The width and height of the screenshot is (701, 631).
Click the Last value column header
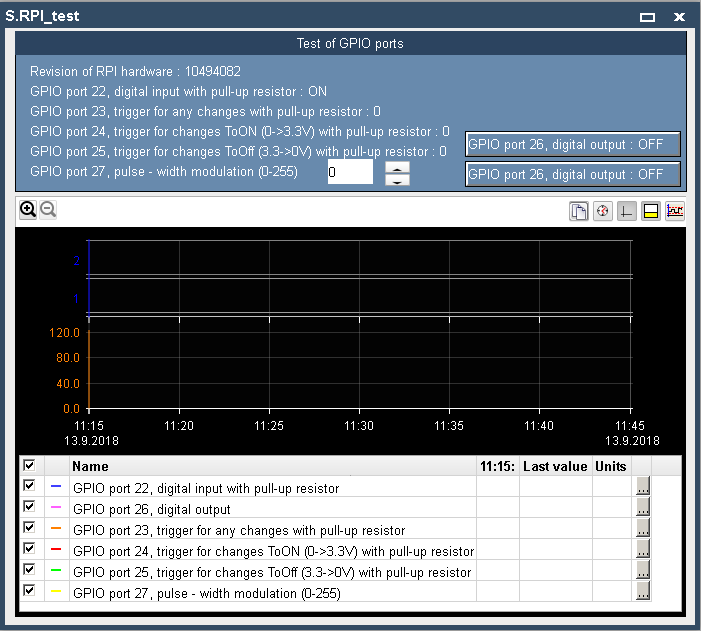(x=555, y=466)
